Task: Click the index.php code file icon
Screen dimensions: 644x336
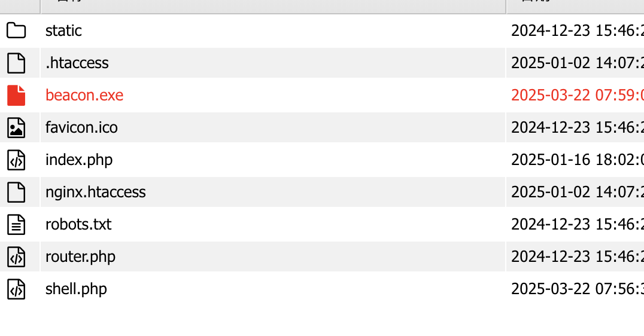Action: pyautogui.click(x=16, y=160)
